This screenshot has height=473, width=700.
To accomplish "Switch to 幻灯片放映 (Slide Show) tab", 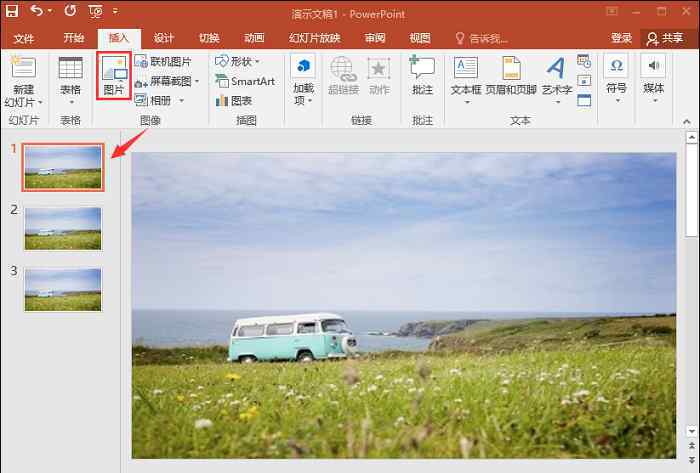I will pos(315,38).
